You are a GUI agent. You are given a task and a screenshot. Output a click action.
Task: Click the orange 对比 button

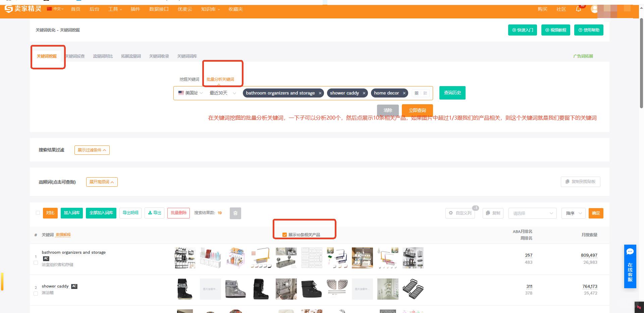(x=50, y=213)
